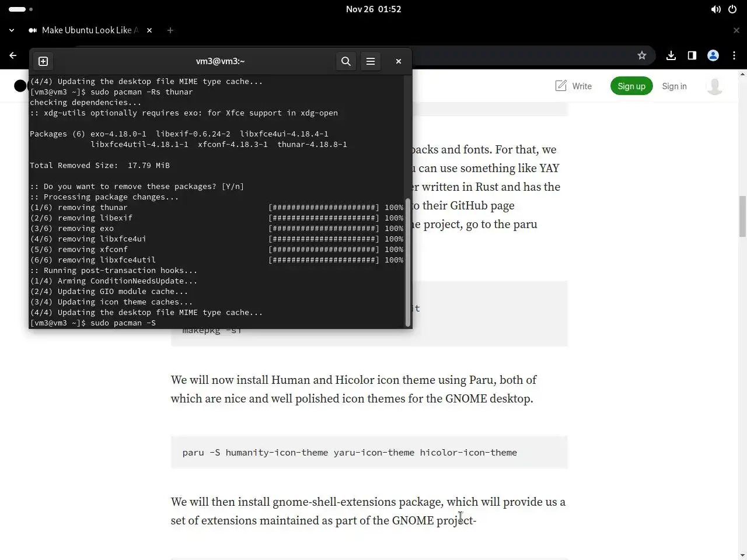The height and width of the screenshot is (560, 747).
Task: Open the Medium user avatar placeholder
Action: [x=715, y=86]
